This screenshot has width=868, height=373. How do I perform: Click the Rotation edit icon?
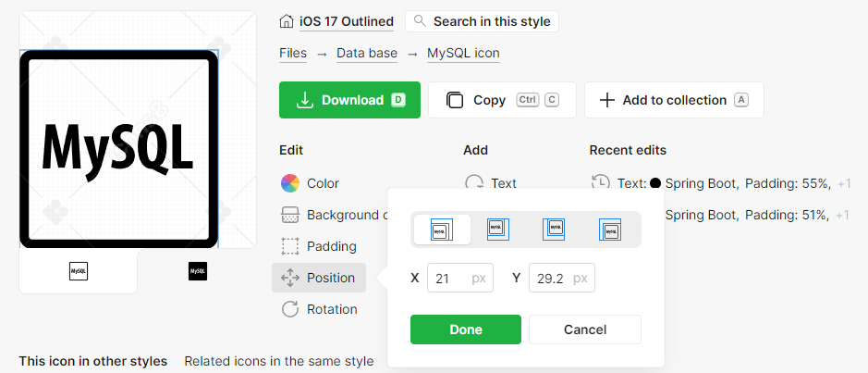click(x=290, y=309)
